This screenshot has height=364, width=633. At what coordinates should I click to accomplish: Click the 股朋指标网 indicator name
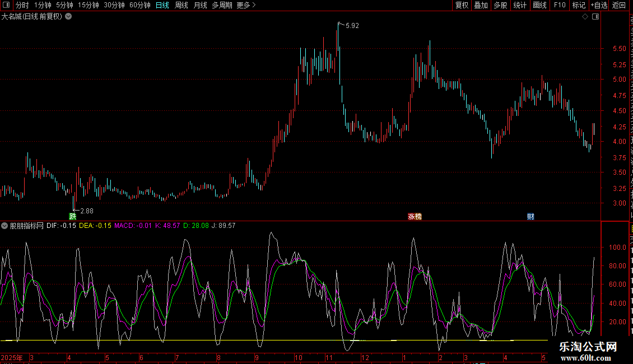tap(27, 226)
